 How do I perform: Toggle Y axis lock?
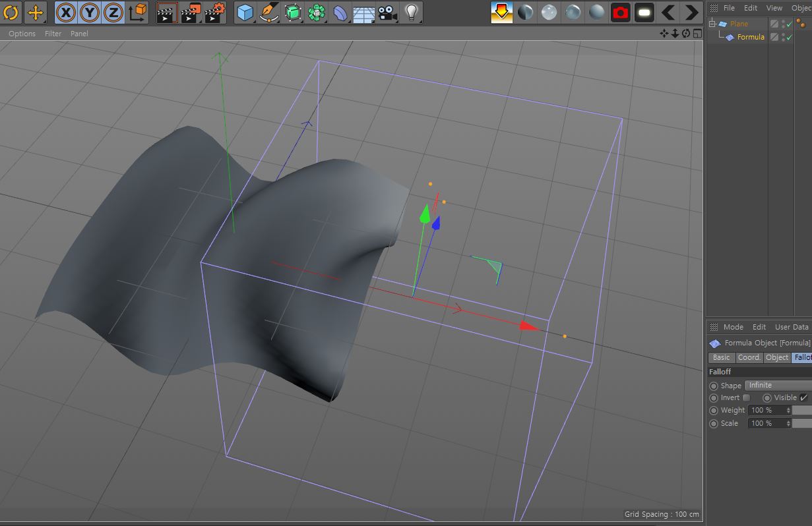coord(90,12)
